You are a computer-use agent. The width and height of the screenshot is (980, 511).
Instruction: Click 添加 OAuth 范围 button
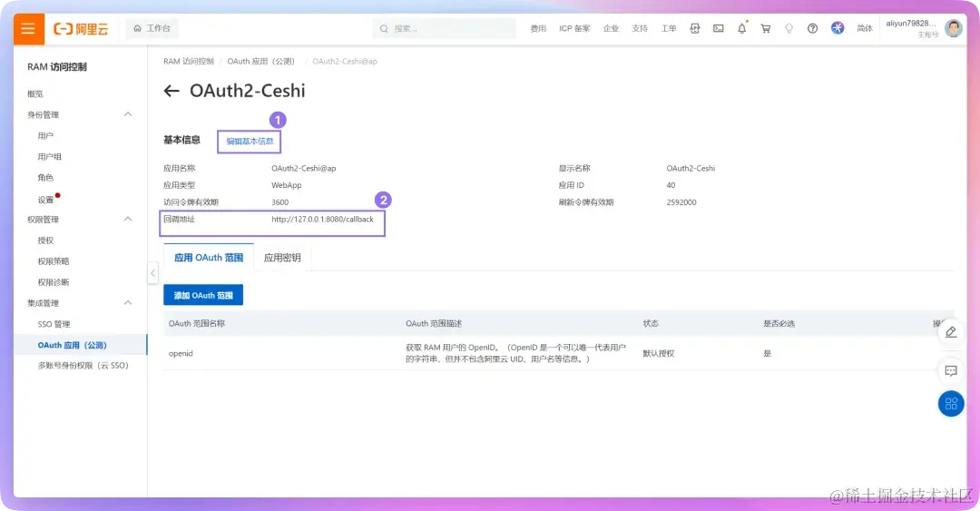pyautogui.click(x=203, y=295)
